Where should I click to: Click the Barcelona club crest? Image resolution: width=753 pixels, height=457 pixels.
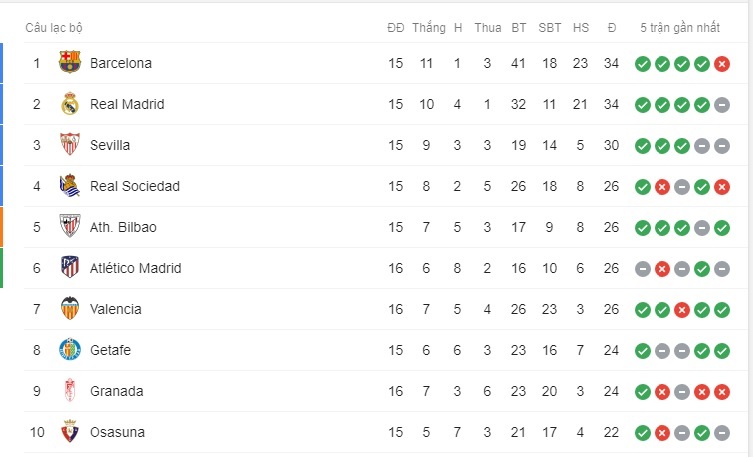coord(70,62)
